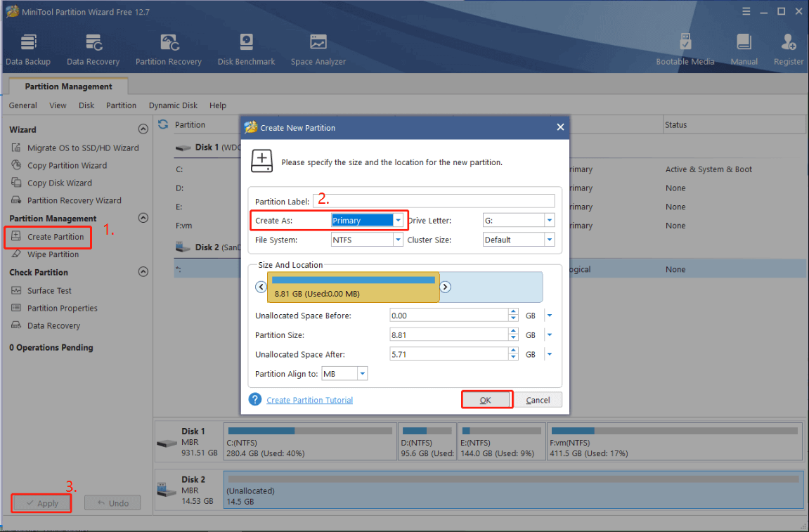Open the View menu
This screenshot has width=809, height=532.
coord(58,105)
